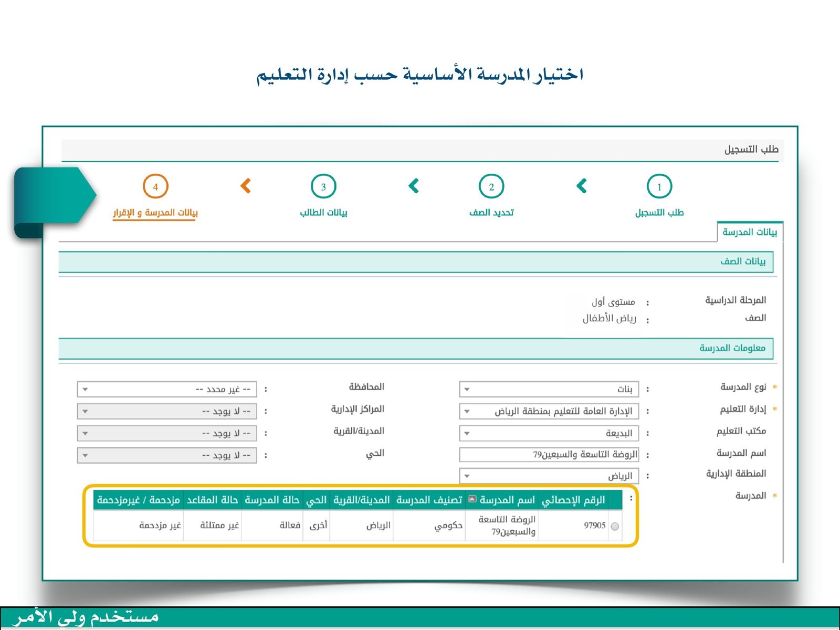
Task: Click تصنيف المدرسة column header
Action: (429, 500)
